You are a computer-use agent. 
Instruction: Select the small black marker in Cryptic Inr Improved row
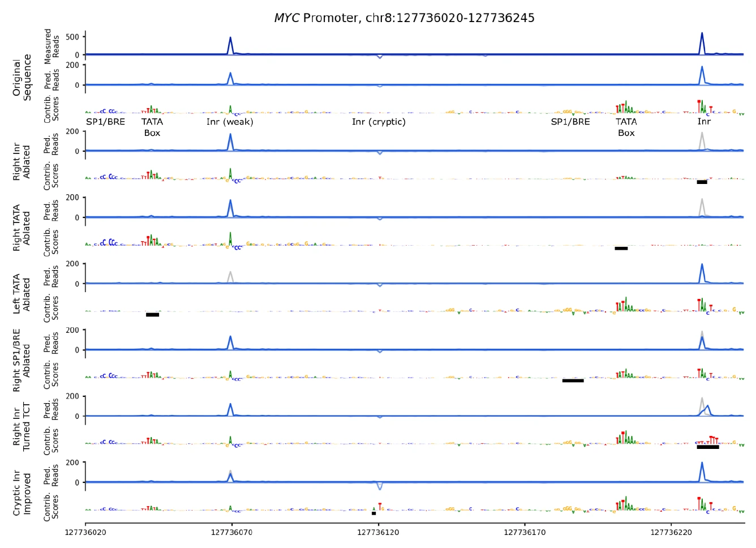[x=373, y=513]
